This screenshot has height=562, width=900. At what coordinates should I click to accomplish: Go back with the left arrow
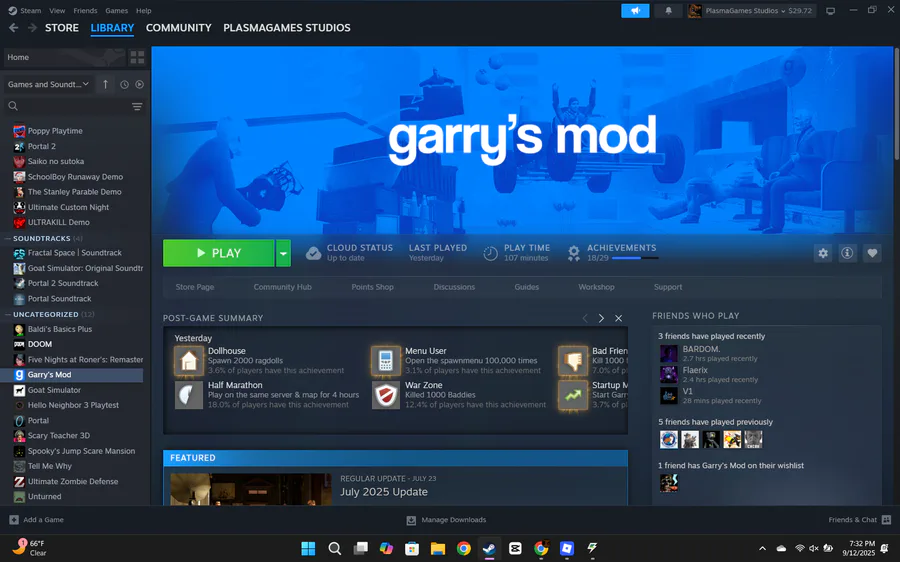tap(14, 28)
